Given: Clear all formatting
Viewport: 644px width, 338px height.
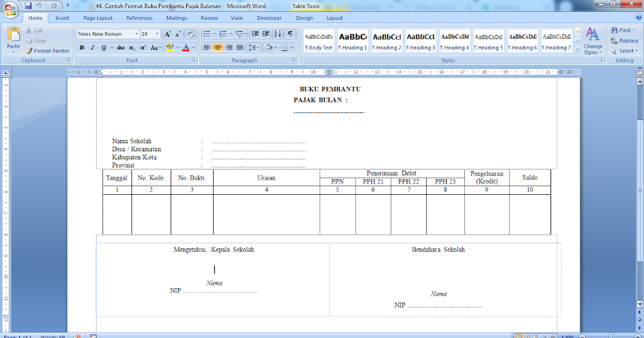Looking at the screenshot, I should pyautogui.click(x=190, y=34).
